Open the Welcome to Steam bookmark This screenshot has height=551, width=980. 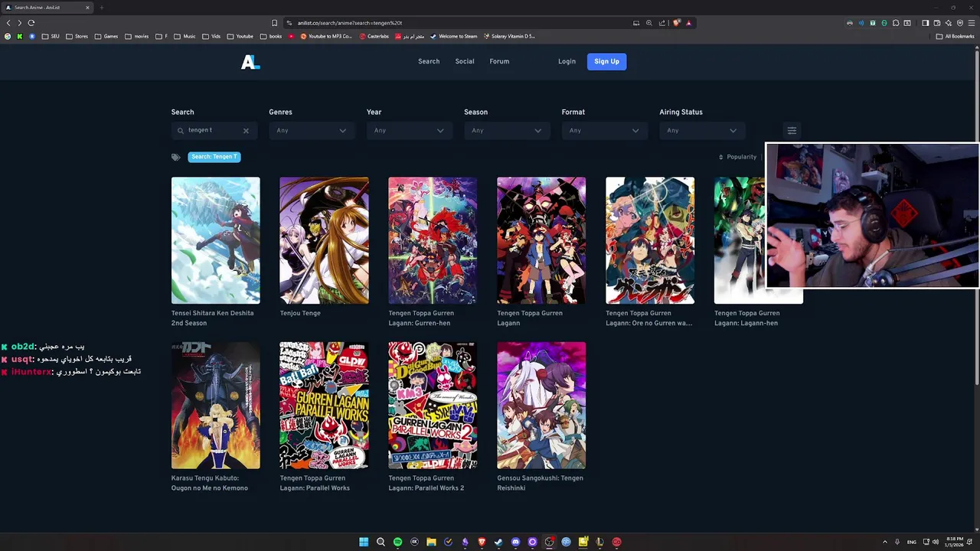coord(453,36)
